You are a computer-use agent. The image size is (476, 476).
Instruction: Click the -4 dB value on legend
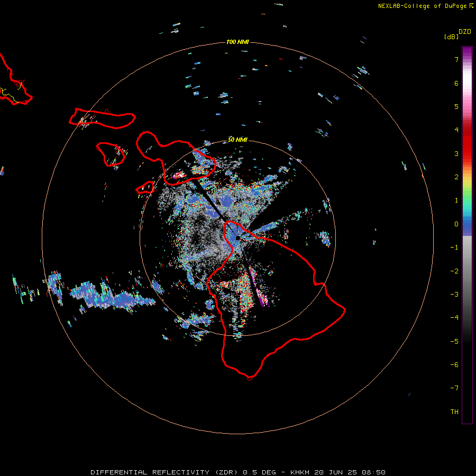[x=454, y=317]
